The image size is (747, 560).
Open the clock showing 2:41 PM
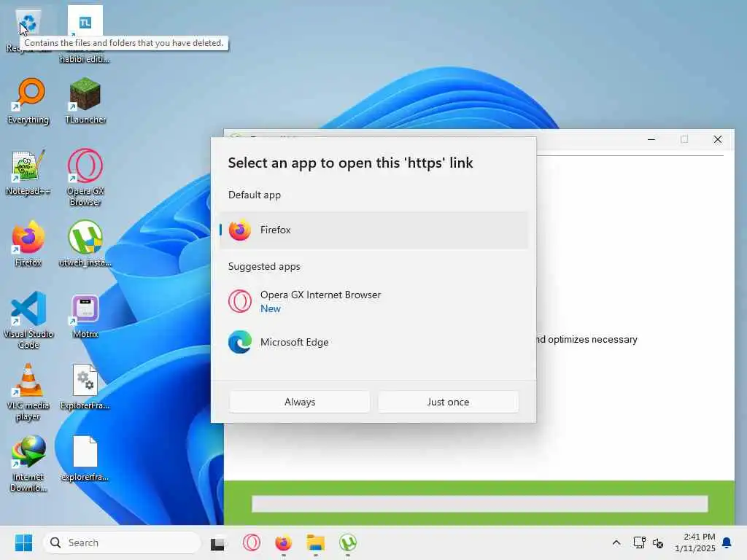coord(694,542)
